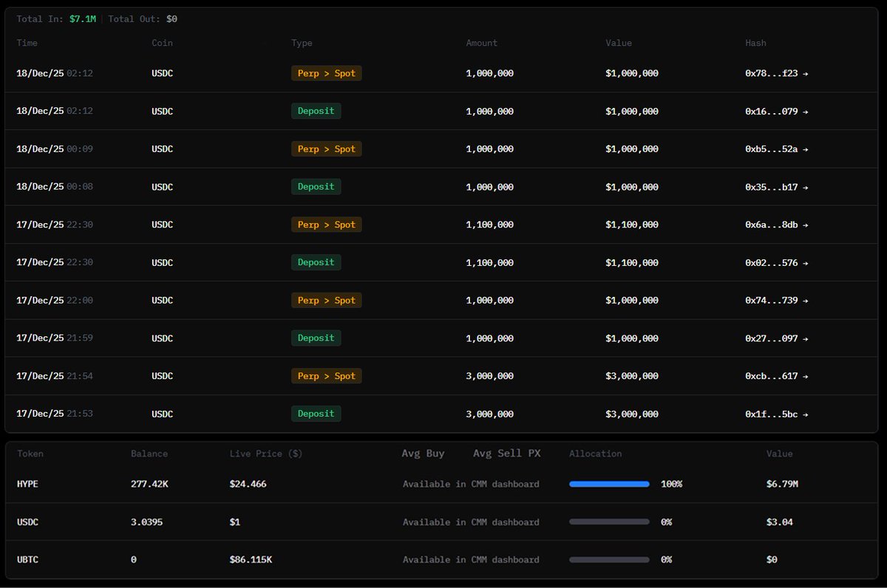Select the HYPE token row
Screen dimensions: 887x588
coord(28,484)
